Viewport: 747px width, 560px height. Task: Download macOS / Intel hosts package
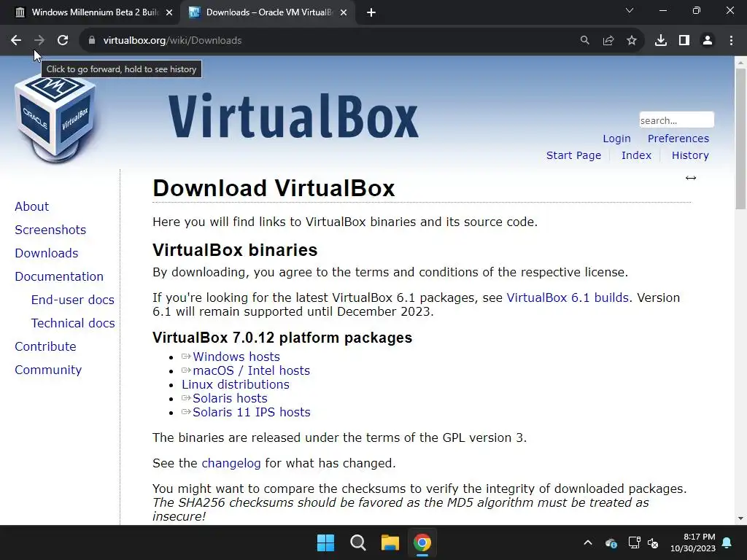coord(252,370)
